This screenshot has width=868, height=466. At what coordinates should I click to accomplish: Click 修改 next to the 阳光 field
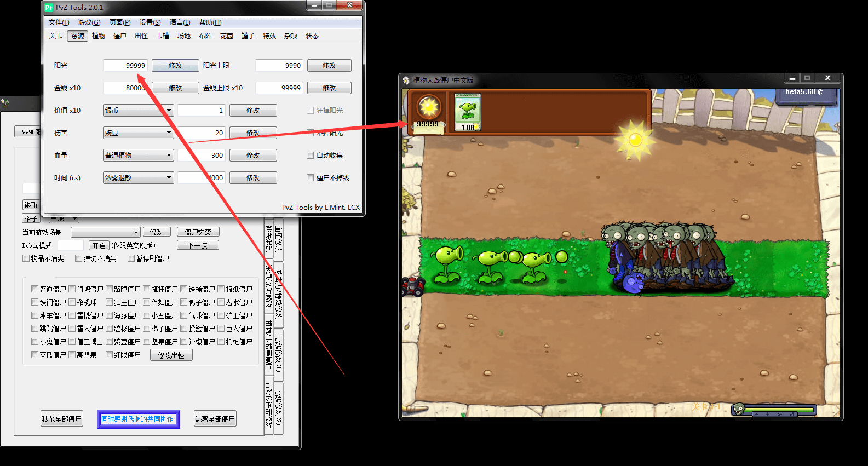(x=175, y=66)
